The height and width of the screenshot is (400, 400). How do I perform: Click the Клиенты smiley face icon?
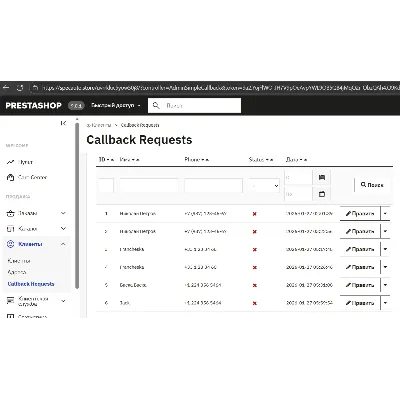tap(10, 244)
